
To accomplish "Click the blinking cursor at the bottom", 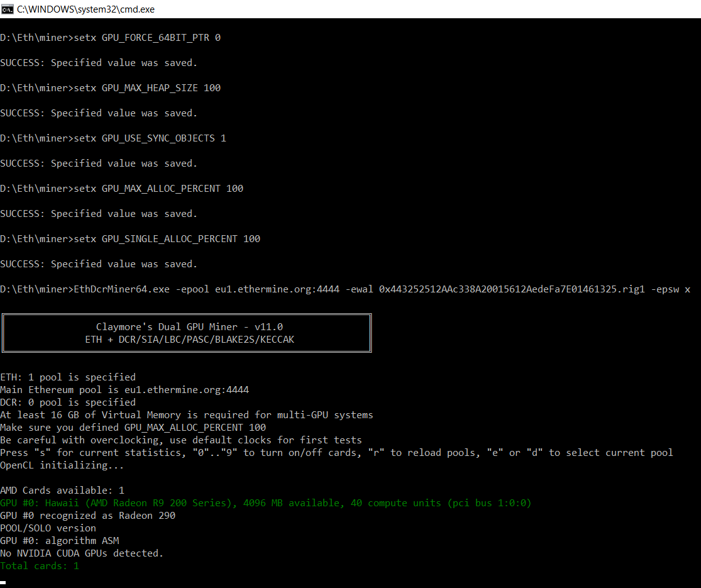I will (x=3, y=582).
